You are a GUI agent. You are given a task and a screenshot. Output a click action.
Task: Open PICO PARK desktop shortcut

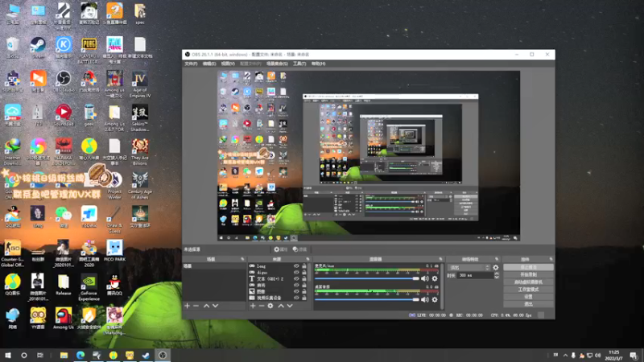click(x=114, y=250)
